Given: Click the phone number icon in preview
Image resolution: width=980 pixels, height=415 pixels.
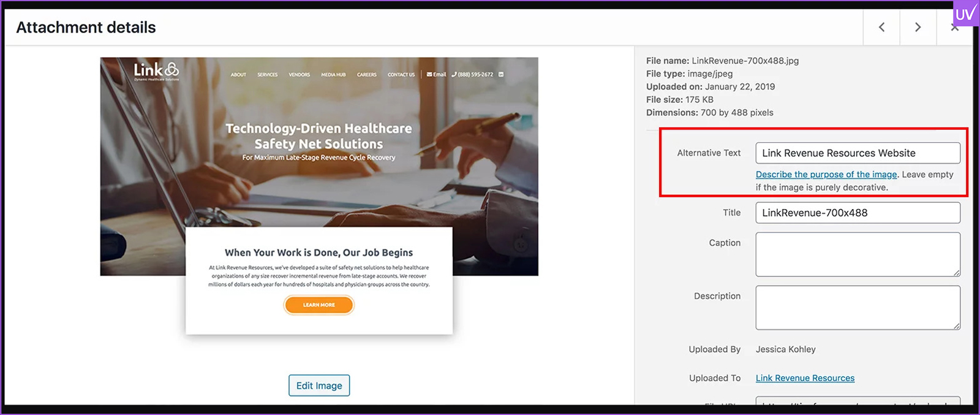Looking at the screenshot, I should pos(454,74).
